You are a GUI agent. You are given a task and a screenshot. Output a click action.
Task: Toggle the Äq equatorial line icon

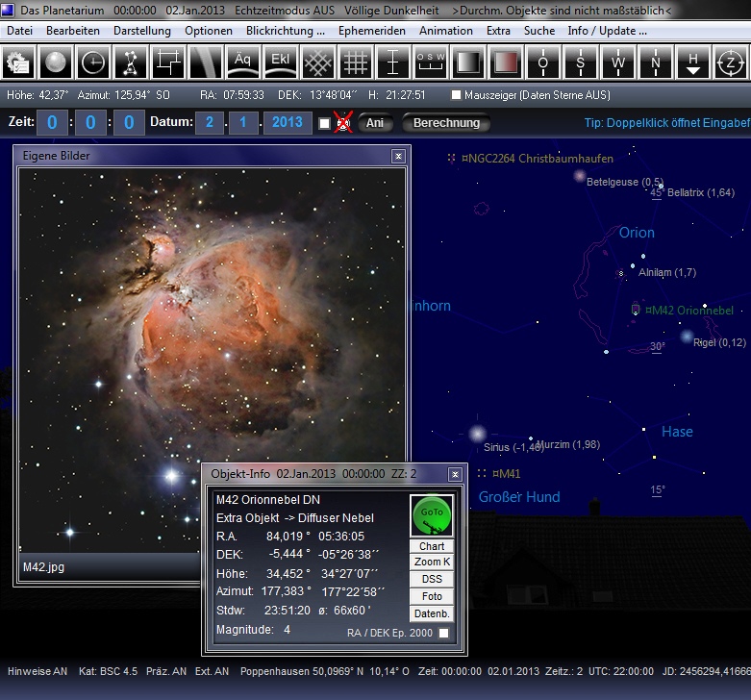point(242,63)
